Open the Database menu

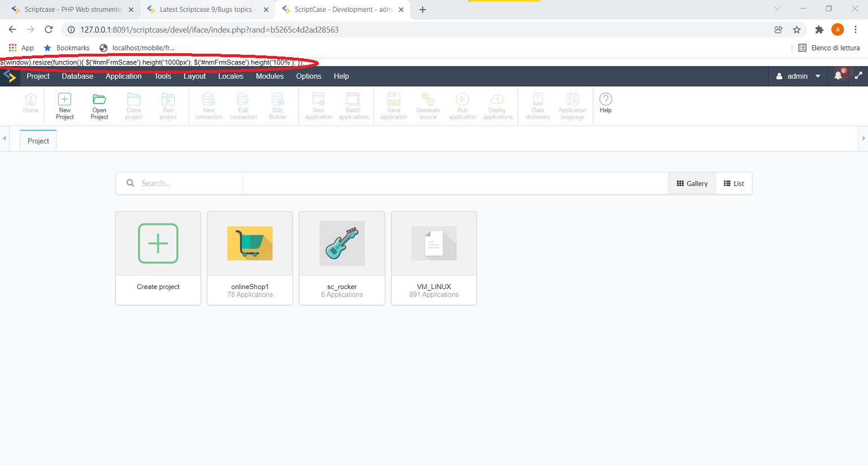pyautogui.click(x=77, y=76)
